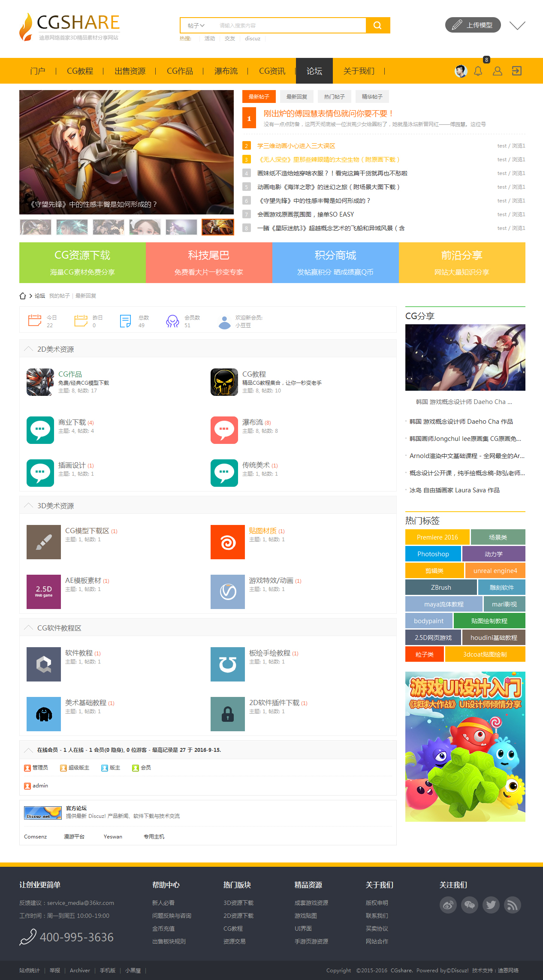Viewport: 543px width, 980px height.
Task: Collapse the CG软件教程区 section
Action: coord(28,628)
